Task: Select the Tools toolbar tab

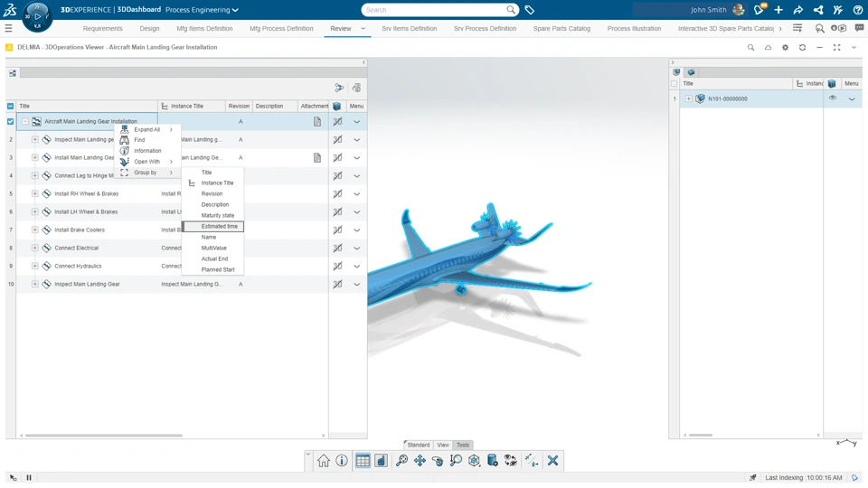Action: click(463, 445)
